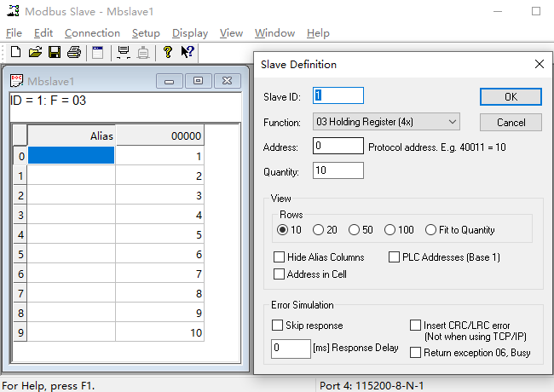Image resolution: width=554 pixels, height=392 pixels.
Task: Choose the Fit to Quantity radio option
Action: pos(431,230)
